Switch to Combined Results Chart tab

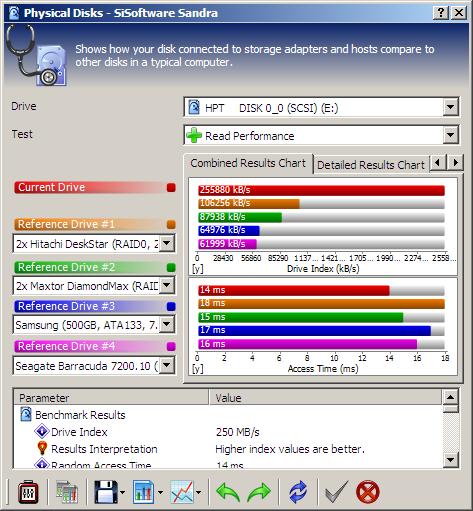pos(248,163)
